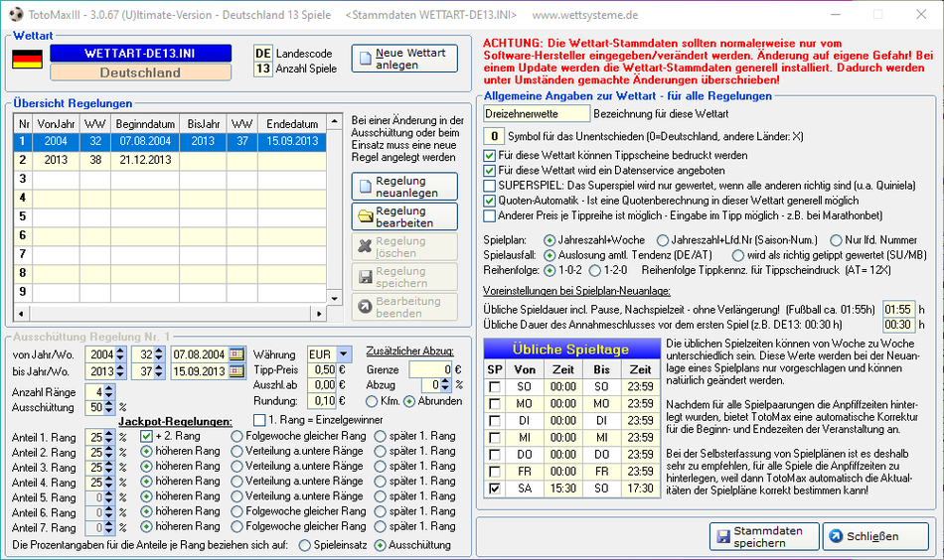The height and width of the screenshot is (560, 944).
Task: Select the WETTART-DE13.INI blue label
Action: tap(140, 53)
